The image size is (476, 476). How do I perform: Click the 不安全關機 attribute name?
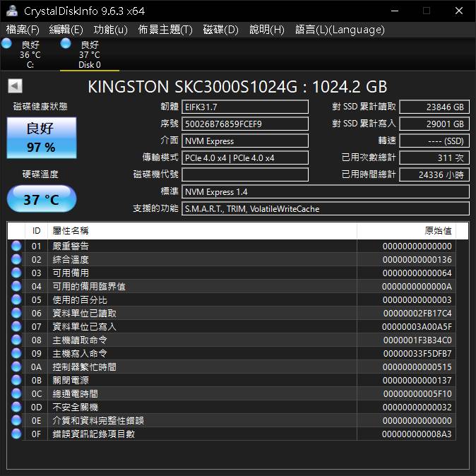[76, 407]
